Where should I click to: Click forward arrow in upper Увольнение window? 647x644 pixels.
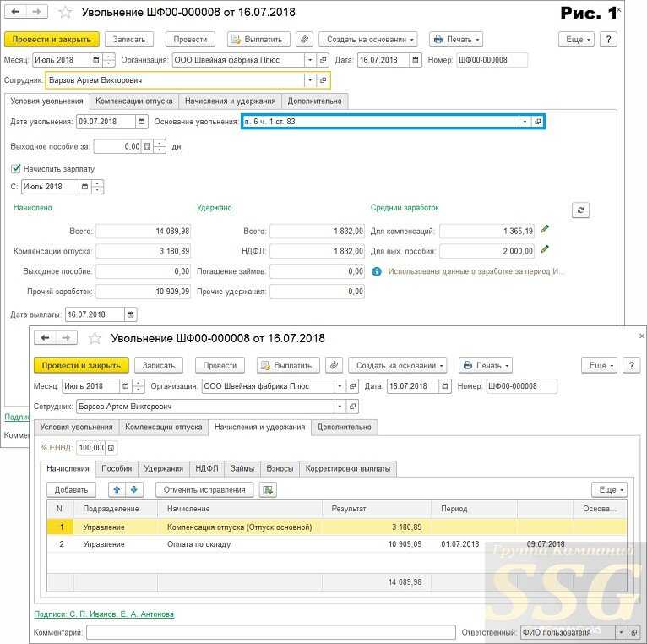(x=36, y=12)
